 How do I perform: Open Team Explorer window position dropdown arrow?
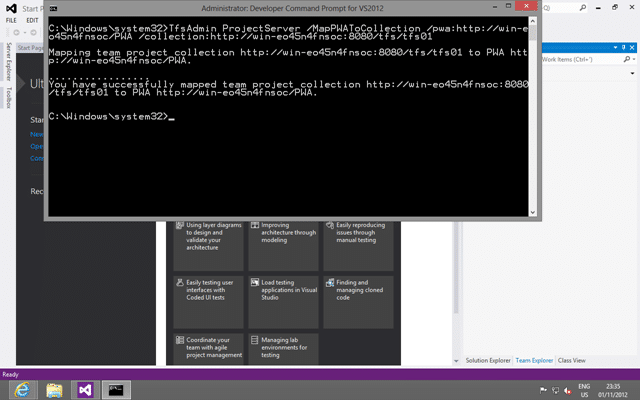point(616,48)
